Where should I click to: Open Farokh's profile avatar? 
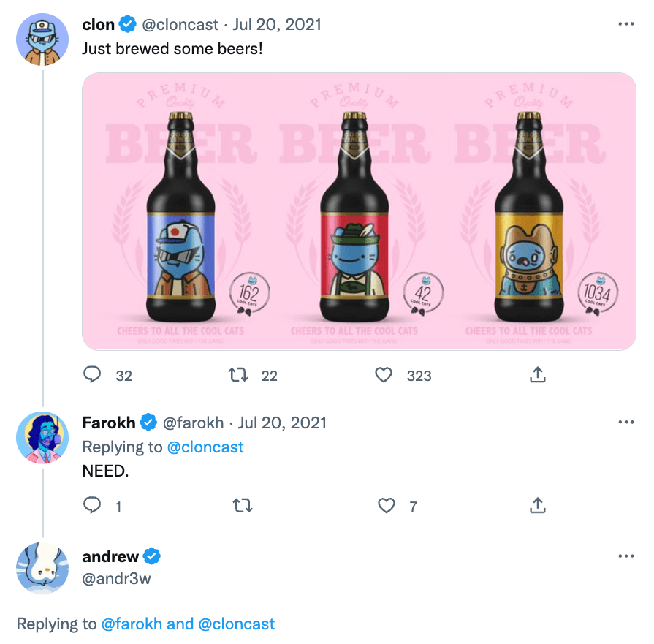tap(42, 438)
